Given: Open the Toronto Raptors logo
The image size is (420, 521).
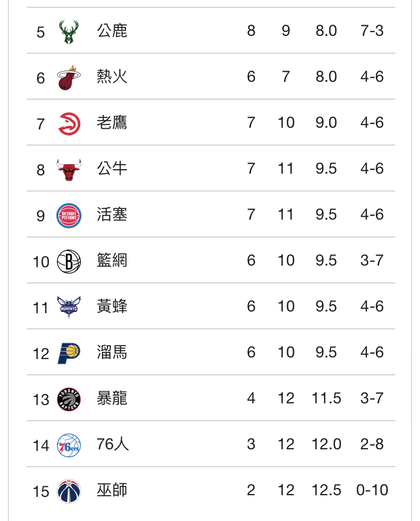Looking at the screenshot, I should click(x=69, y=399).
